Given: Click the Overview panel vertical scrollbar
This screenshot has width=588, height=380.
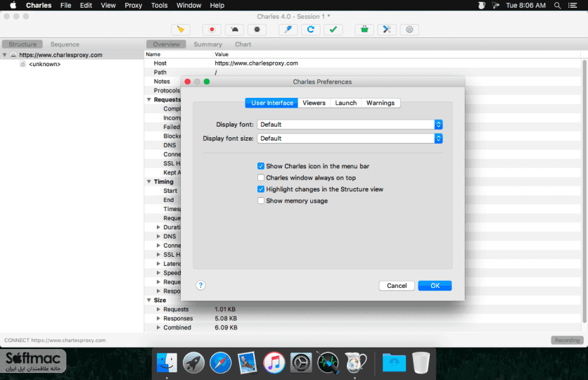Looking at the screenshot, I should point(584,191).
